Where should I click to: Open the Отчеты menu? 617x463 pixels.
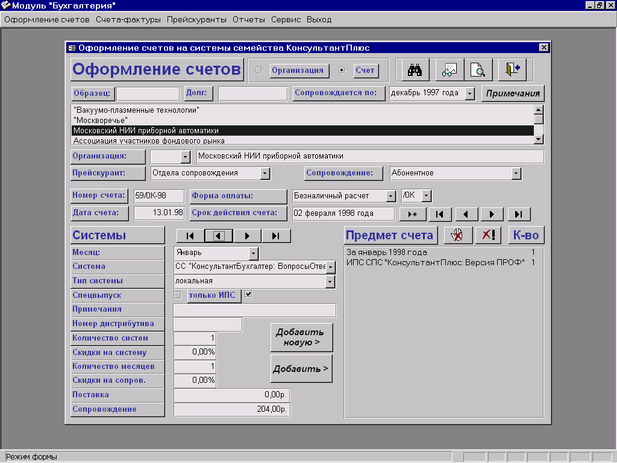tap(249, 19)
